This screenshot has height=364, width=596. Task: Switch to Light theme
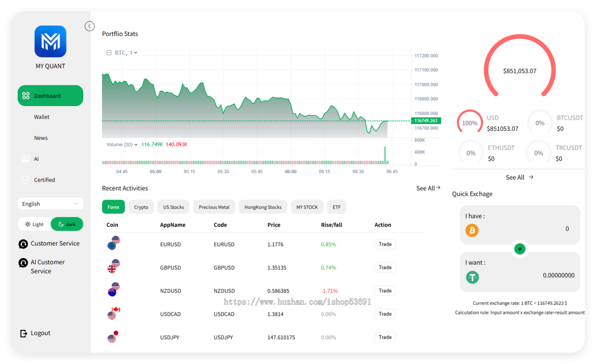[34, 224]
